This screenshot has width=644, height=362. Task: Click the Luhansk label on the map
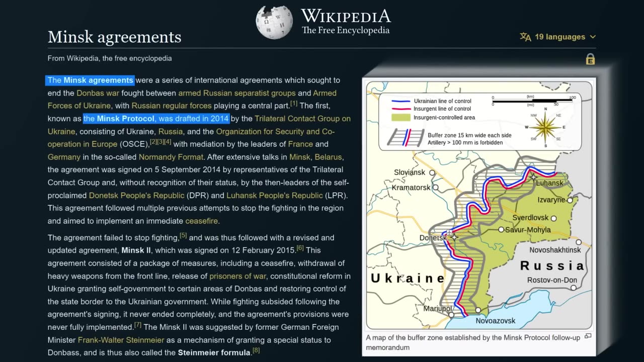[x=549, y=183]
